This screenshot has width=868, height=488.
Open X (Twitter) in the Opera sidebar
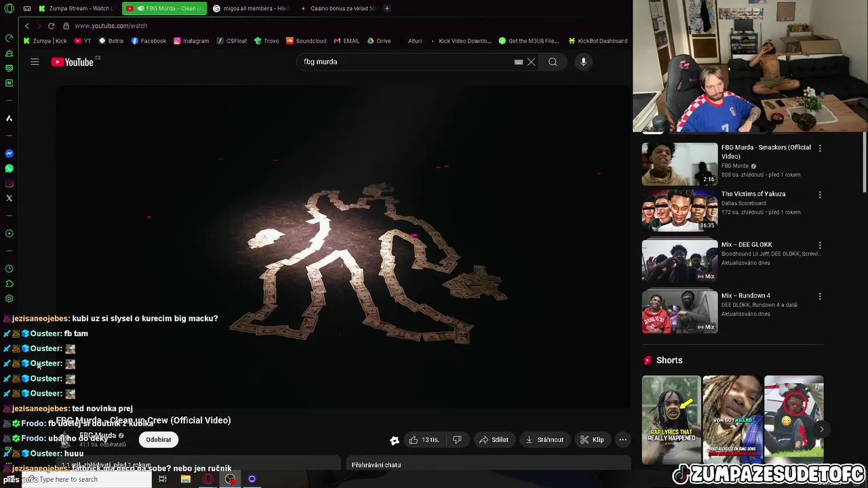[x=9, y=198]
